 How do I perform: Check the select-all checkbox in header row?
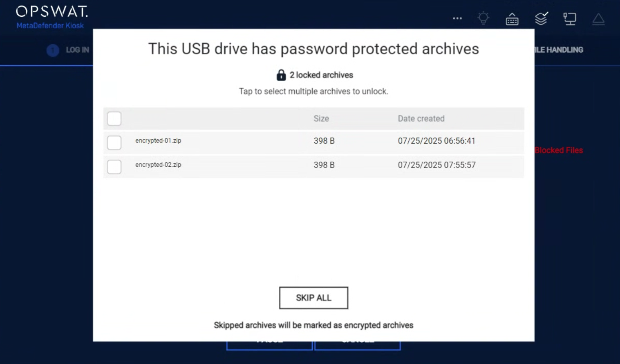point(114,118)
